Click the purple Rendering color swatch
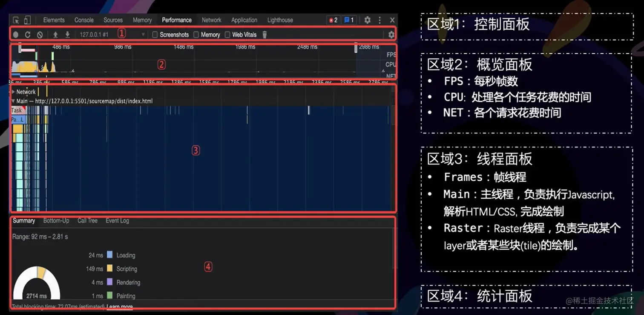Screen dimensions: 644x315 109,282
